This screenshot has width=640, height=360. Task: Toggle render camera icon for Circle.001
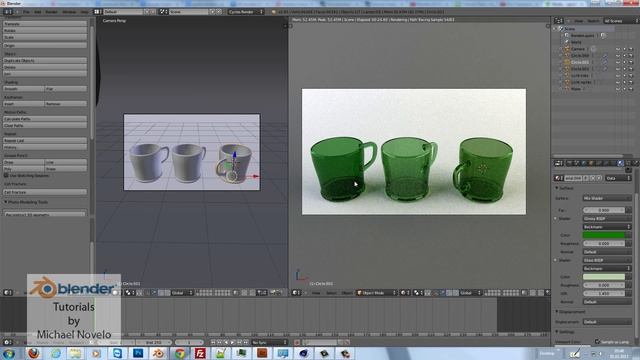point(631,62)
